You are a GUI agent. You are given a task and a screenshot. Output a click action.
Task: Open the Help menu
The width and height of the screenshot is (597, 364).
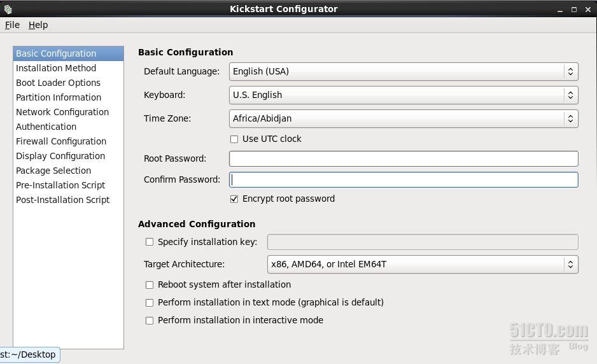tap(38, 25)
